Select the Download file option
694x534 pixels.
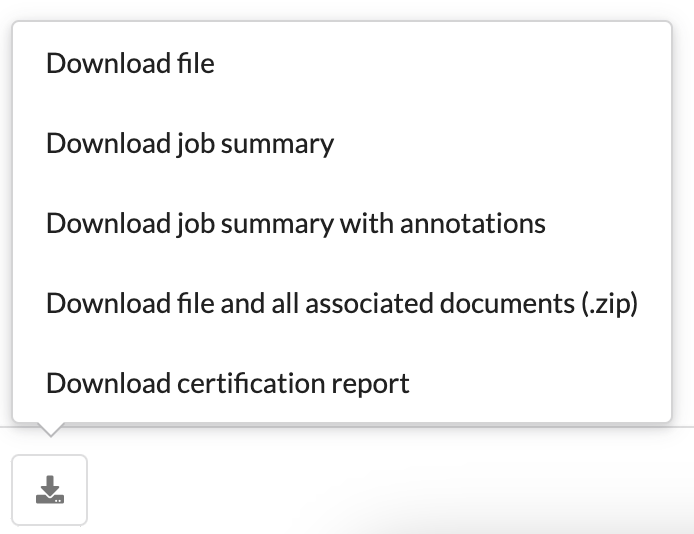(x=342, y=63)
